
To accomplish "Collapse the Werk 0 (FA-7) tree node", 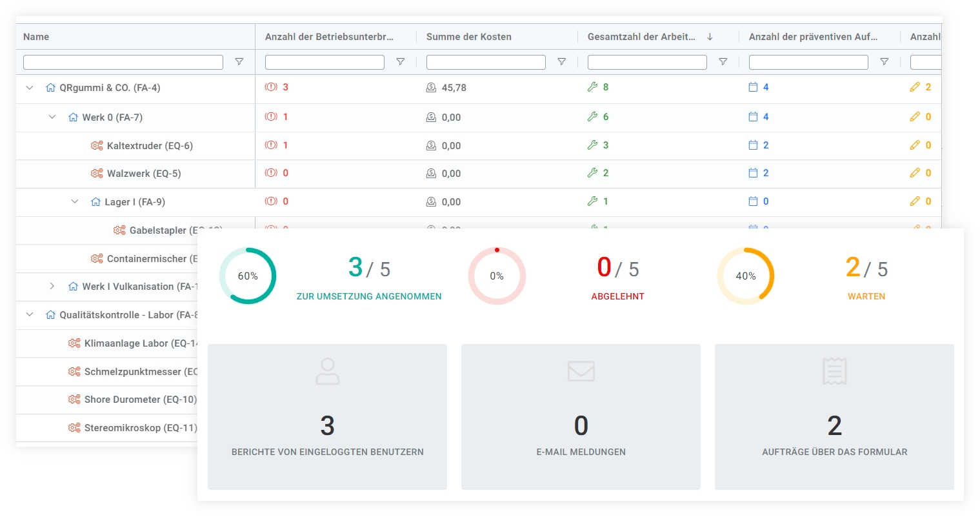I will [x=52, y=117].
